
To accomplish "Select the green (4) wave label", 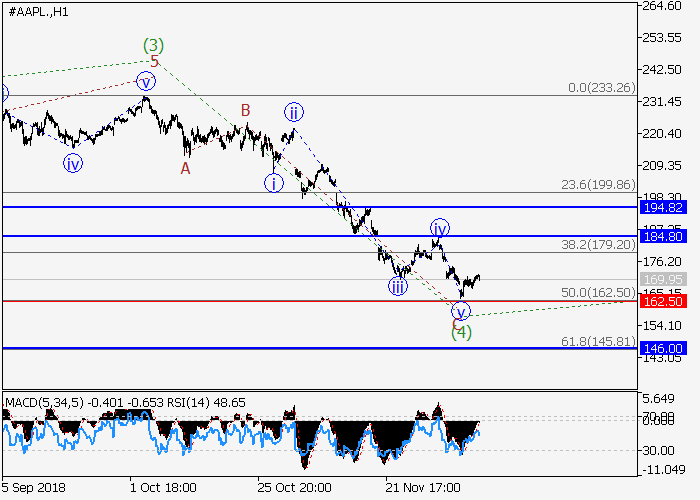I will tap(460, 333).
